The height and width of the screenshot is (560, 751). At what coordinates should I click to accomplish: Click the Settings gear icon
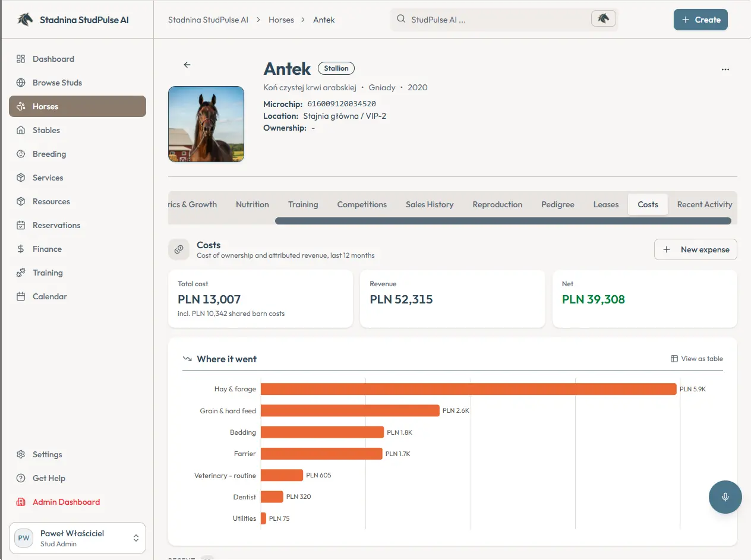21,454
